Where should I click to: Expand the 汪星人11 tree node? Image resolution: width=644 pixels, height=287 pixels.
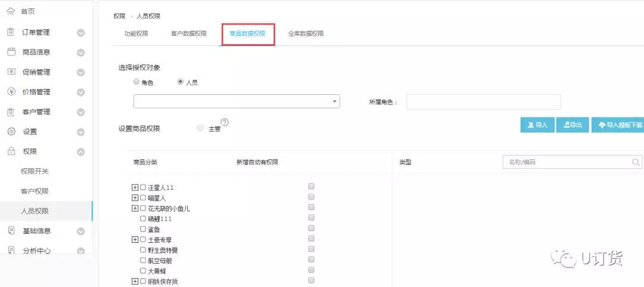[135, 187]
